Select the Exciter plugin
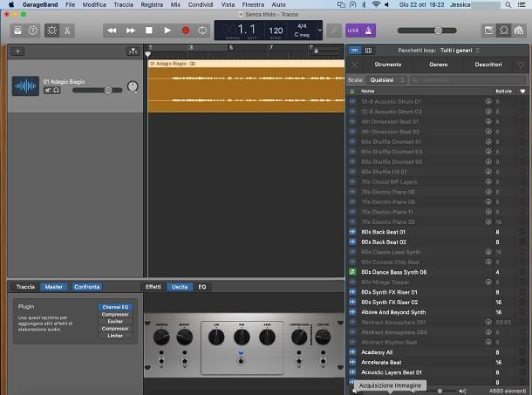 (x=115, y=322)
